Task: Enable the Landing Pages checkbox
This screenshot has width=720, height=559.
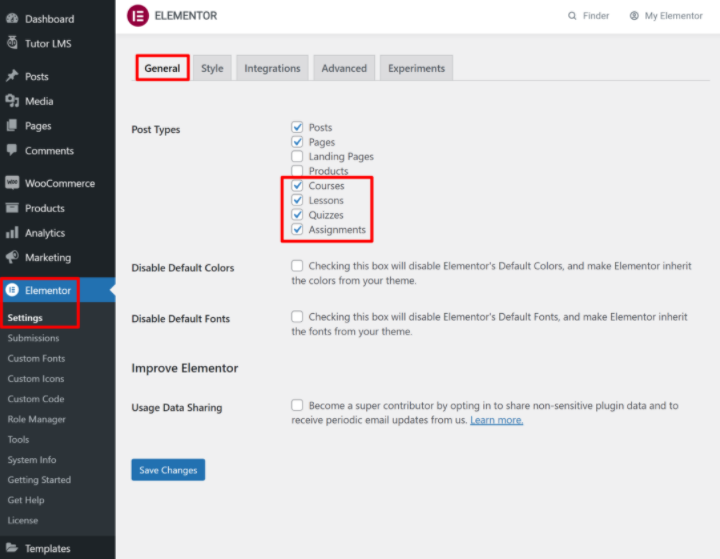Action: coord(297,157)
